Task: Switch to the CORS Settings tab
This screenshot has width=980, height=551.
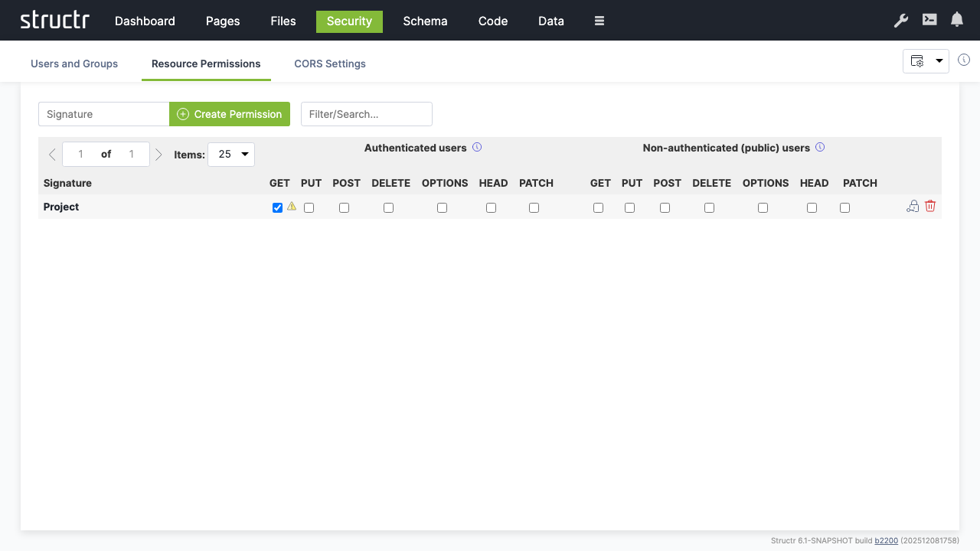Action: click(330, 64)
